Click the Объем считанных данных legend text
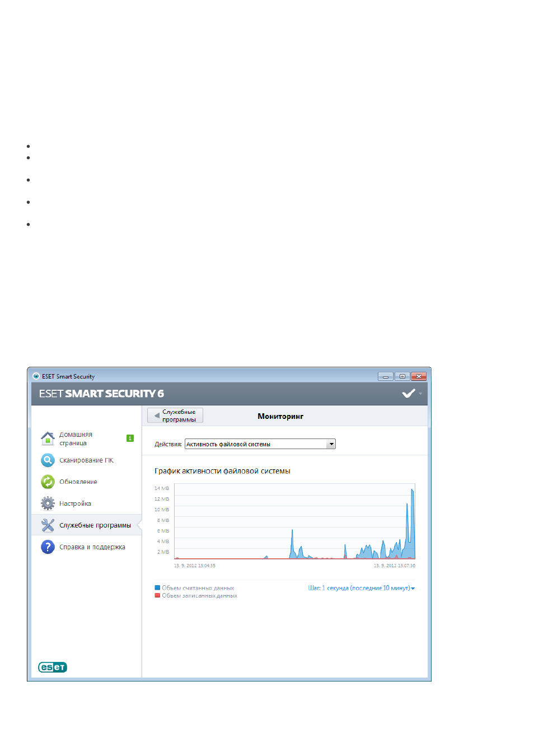The image size is (534, 756). pyautogui.click(x=198, y=588)
